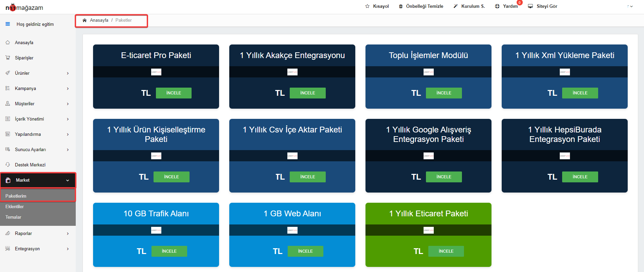The height and width of the screenshot is (272, 644).
Task: Click the Kısayol star icon
Action: (367, 6)
